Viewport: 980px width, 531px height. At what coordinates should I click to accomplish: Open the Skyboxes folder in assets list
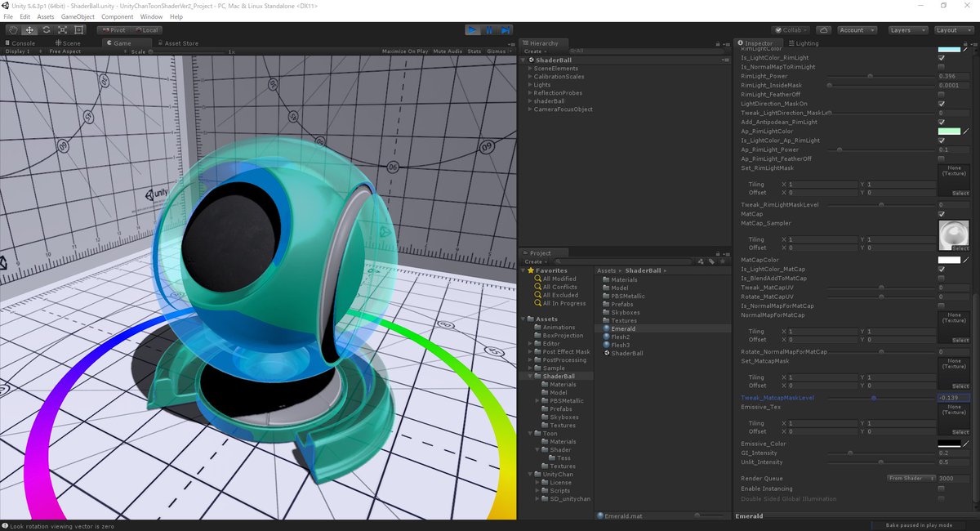click(626, 312)
